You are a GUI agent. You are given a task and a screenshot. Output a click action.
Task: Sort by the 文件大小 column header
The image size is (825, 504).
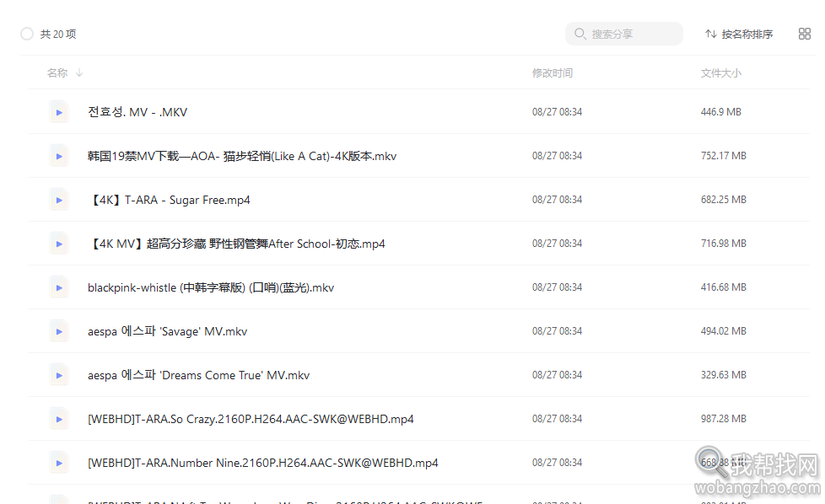pyautogui.click(x=721, y=73)
